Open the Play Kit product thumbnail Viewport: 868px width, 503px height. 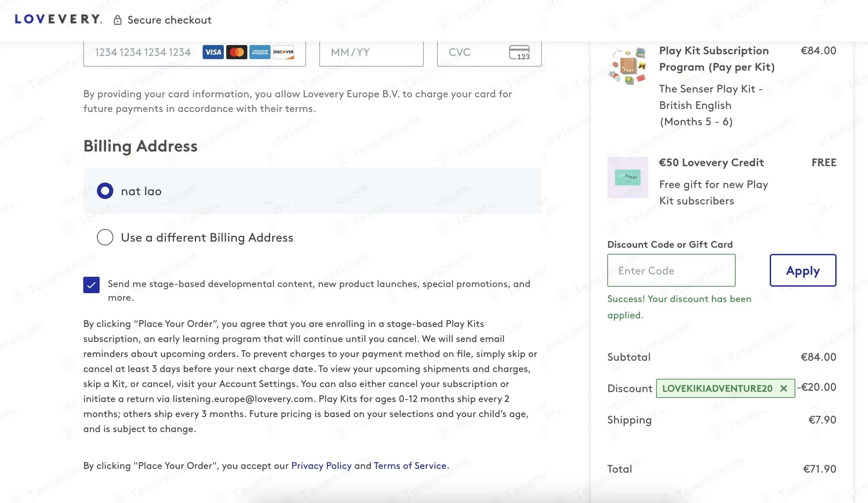627,66
